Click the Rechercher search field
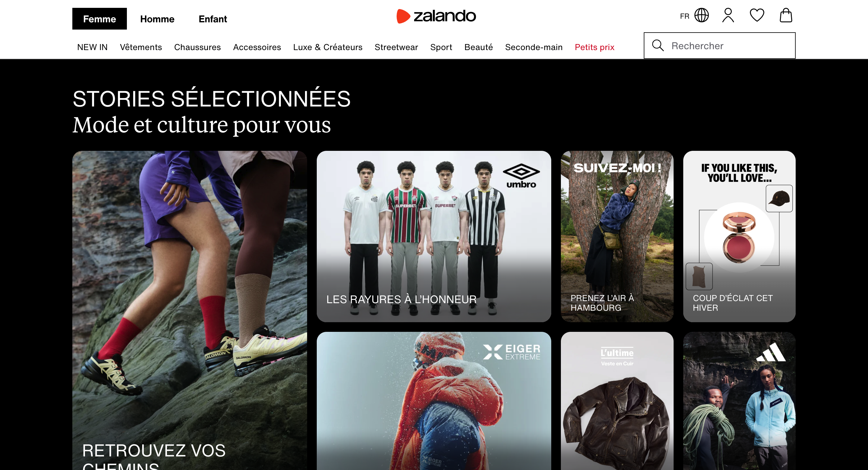868x470 pixels. pyautogui.click(x=719, y=46)
